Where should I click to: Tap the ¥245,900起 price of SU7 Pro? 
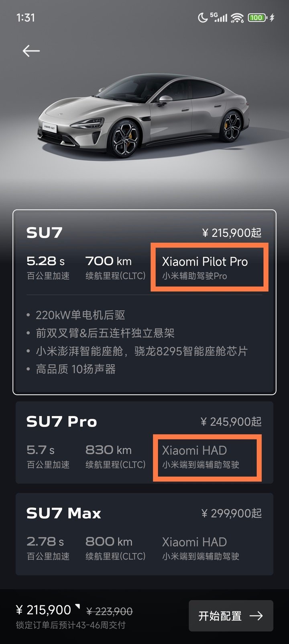click(231, 421)
